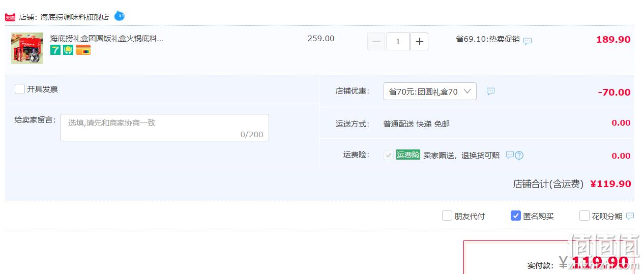The height and width of the screenshot is (274, 644).
Task: Click the green shield service badge
Action: click(x=68, y=50)
